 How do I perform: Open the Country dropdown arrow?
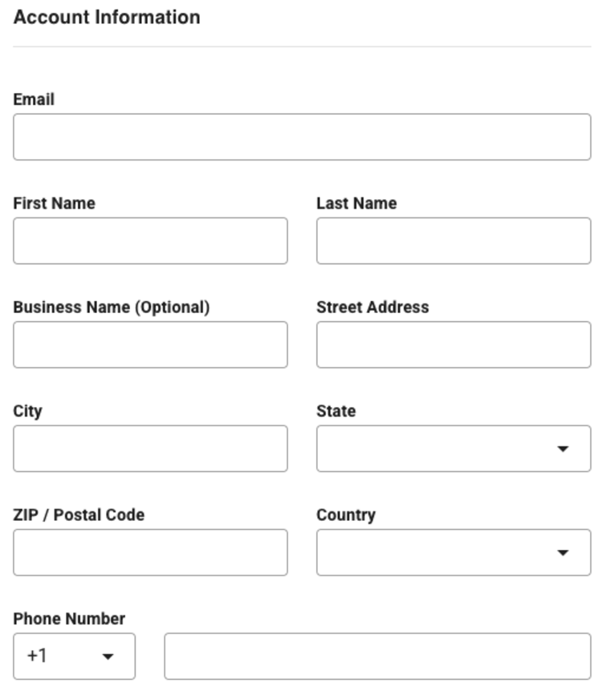(x=563, y=552)
